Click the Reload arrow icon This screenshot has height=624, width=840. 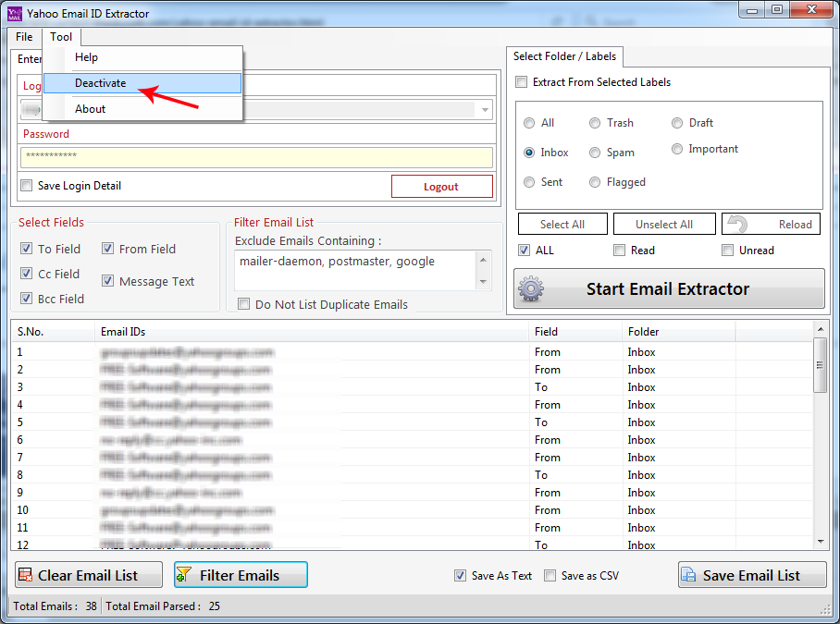(x=737, y=224)
